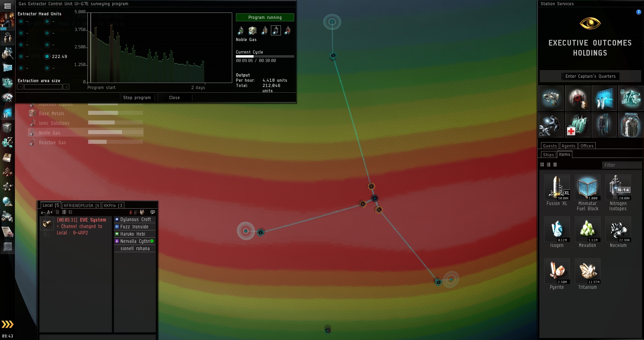Open the Repair Shop wrench icon
The width and height of the screenshot is (644, 340).
point(551,124)
